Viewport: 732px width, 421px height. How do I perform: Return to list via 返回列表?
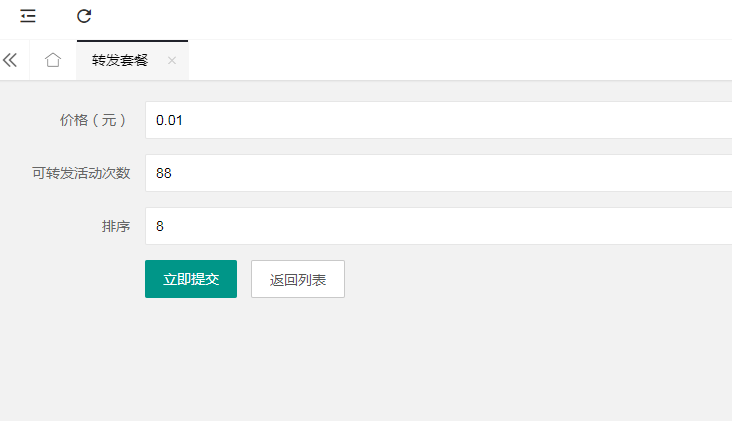[298, 279]
